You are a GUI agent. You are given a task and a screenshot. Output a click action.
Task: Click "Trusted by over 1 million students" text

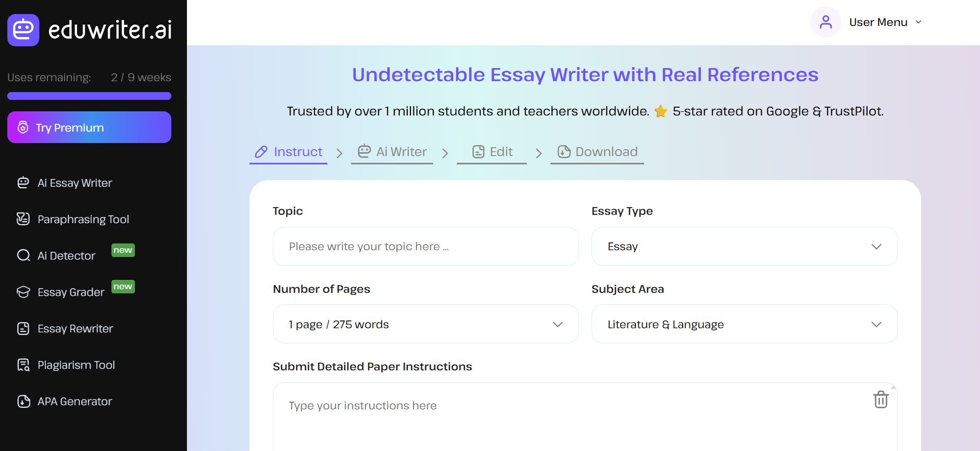[x=390, y=111]
